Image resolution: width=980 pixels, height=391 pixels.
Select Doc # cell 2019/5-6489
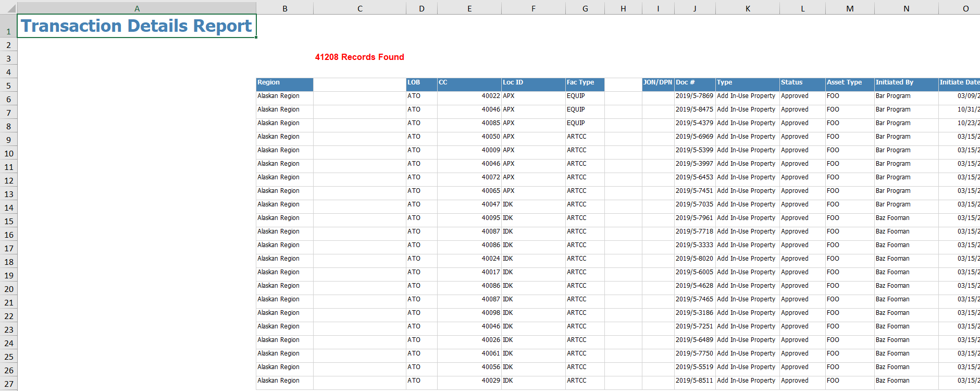click(x=695, y=342)
